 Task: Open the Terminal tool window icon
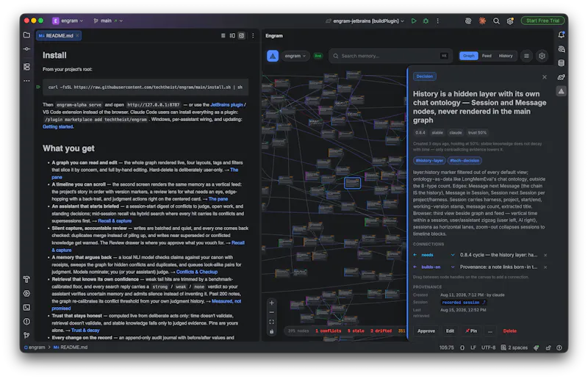pos(26,308)
